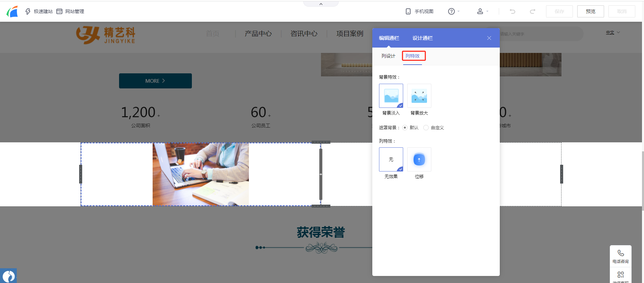Open the 列特效 sub-tab
Viewport: 644px width, 283px height.
(413, 56)
